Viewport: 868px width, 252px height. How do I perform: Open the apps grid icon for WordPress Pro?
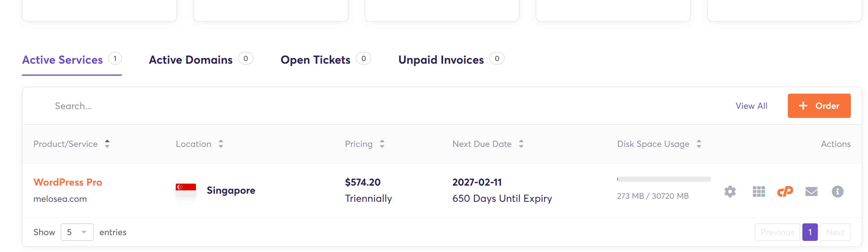[x=759, y=192]
